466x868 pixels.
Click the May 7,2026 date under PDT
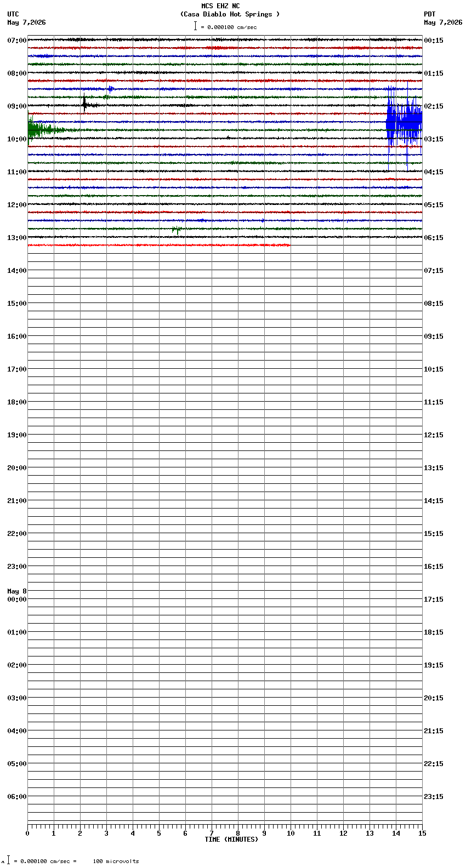point(443,22)
